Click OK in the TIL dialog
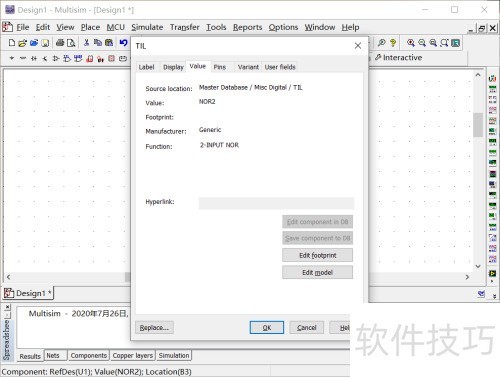500x377 pixels. 267,328
